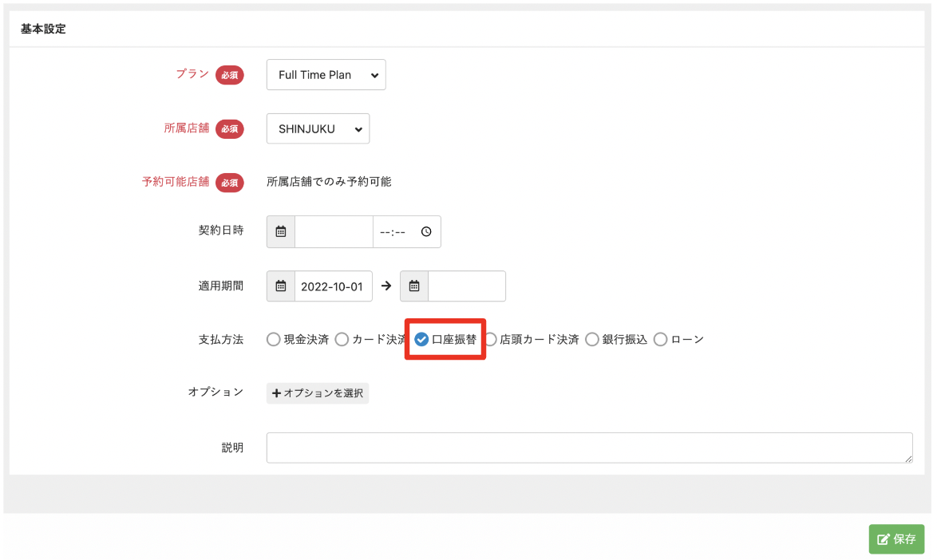Click the 説明 description text area

coord(589,448)
